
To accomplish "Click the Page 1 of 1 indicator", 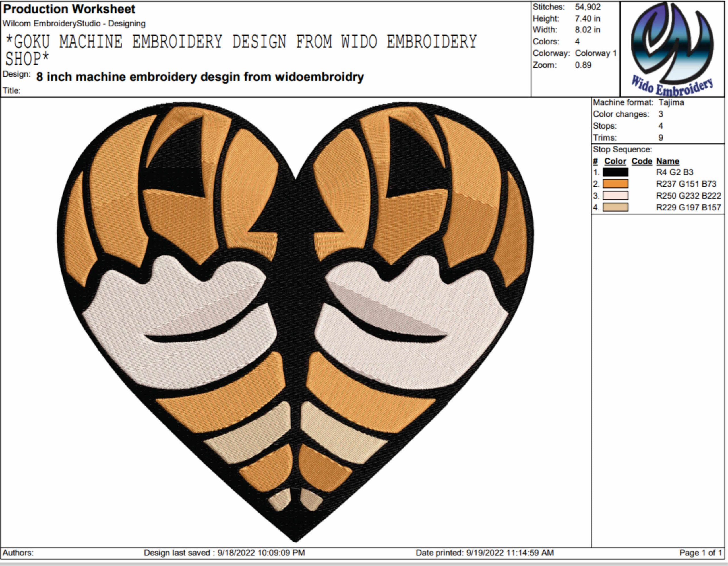I will 701,553.
